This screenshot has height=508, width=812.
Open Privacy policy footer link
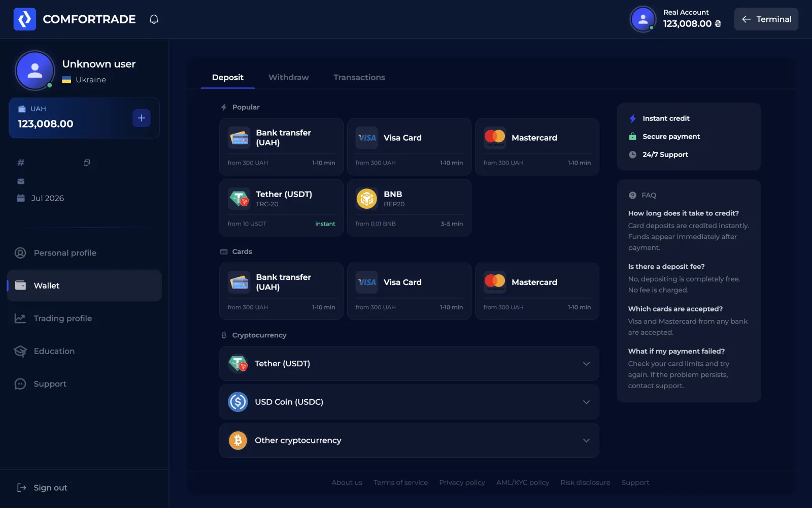pyautogui.click(x=462, y=483)
